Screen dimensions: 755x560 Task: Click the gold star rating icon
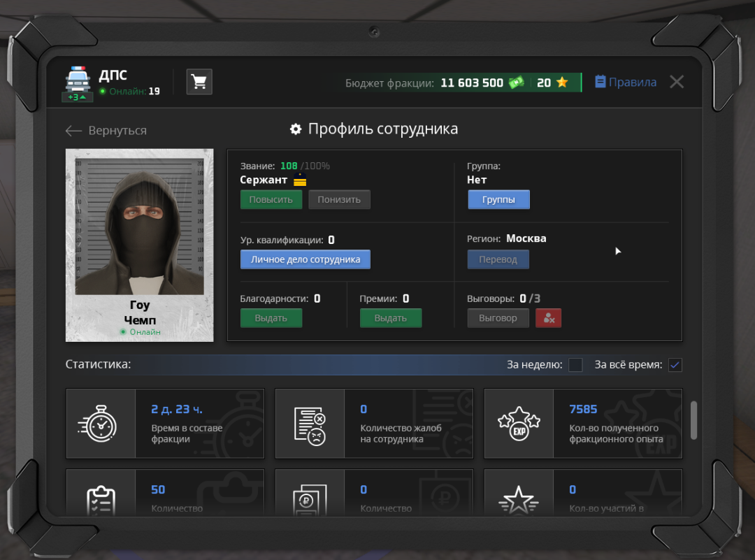click(x=562, y=82)
